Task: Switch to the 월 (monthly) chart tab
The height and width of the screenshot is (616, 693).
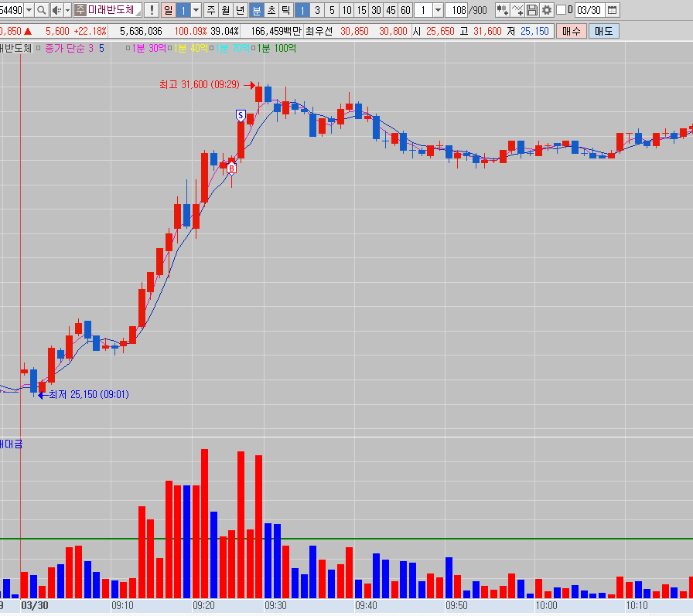Action: click(x=225, y=10)
